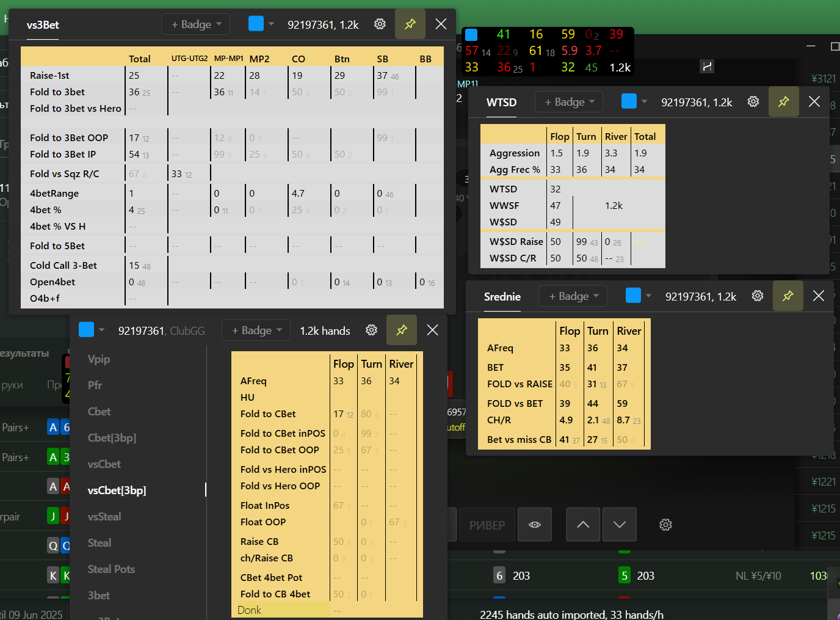Image resolution: width=840 pixels, height=620 pixels.
Task: Open settings gear in vs3Bet popup
Action: click(380, 24)
